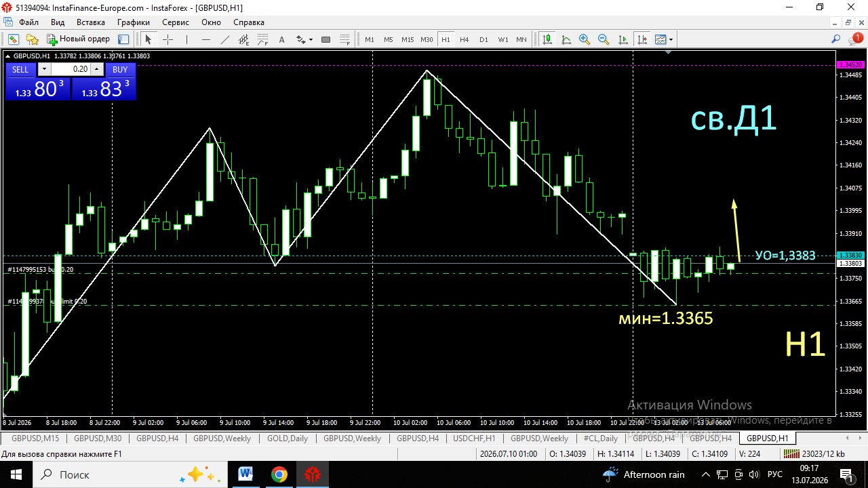Viewport: 868px width, 488px height.
Task: Open the list panel icon after Новый ордер
Action: (x=122, y=39)
